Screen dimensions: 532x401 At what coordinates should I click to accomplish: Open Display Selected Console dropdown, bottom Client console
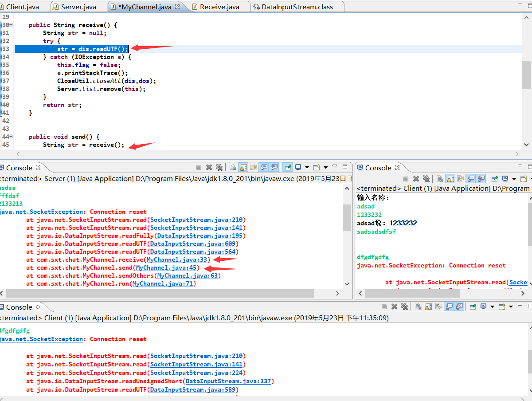492,307
